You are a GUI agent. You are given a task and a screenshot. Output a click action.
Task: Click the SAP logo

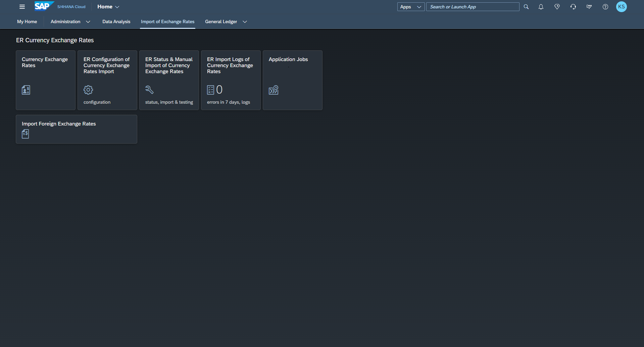43,6
